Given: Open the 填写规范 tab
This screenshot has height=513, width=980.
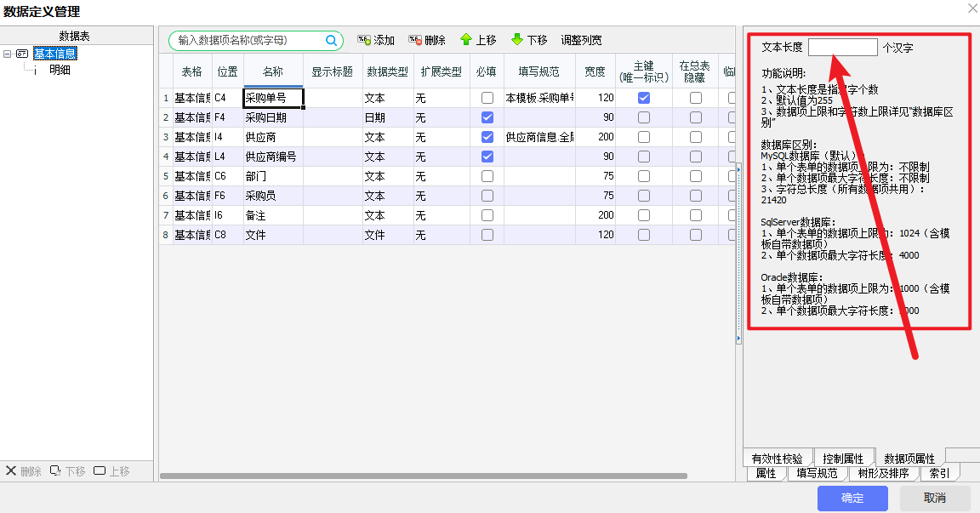Looking at the screenshot, I should [817, 474].
